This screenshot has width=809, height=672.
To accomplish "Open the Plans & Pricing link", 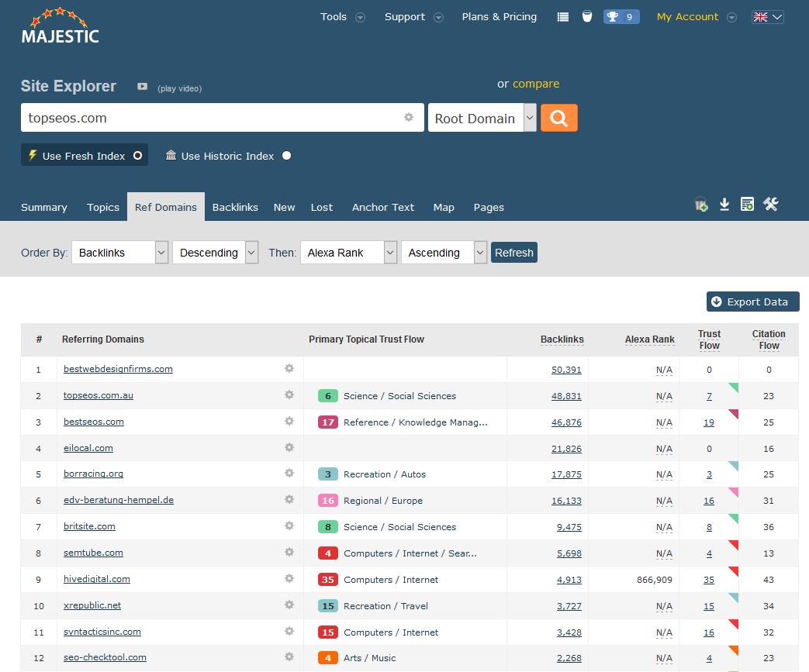I will 499,17.
